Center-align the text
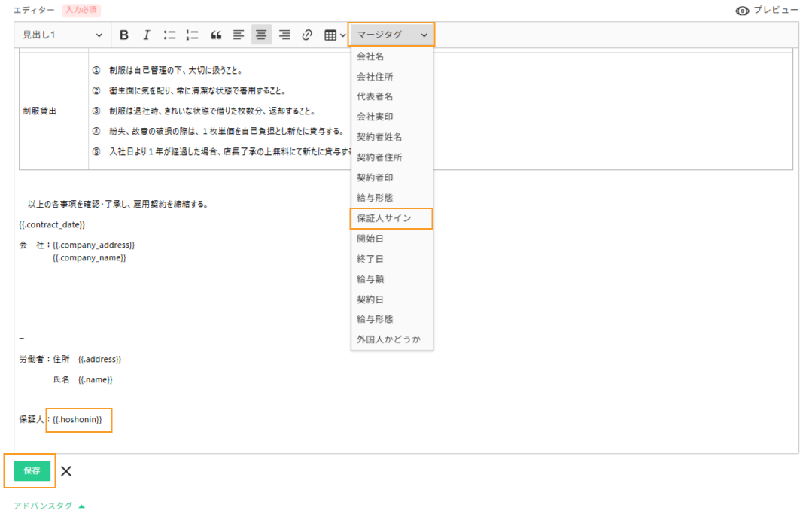 tap(262, 35)
